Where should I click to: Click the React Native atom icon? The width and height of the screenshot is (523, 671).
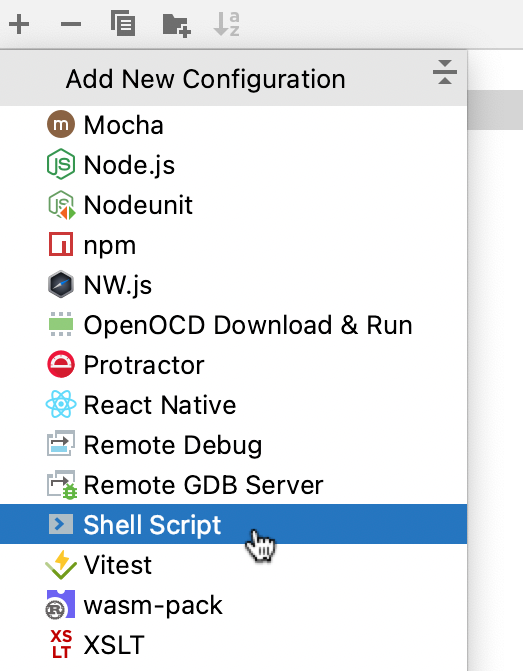tap(61, 404)
